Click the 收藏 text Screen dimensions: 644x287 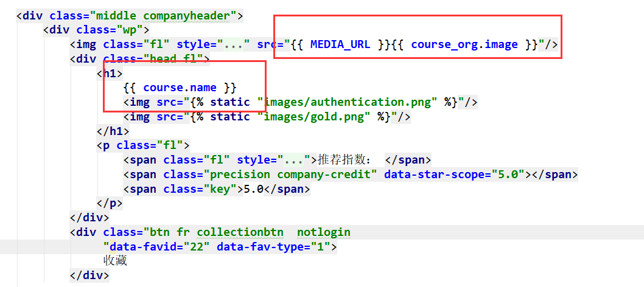pyautogui.click(x=116, y=261)
